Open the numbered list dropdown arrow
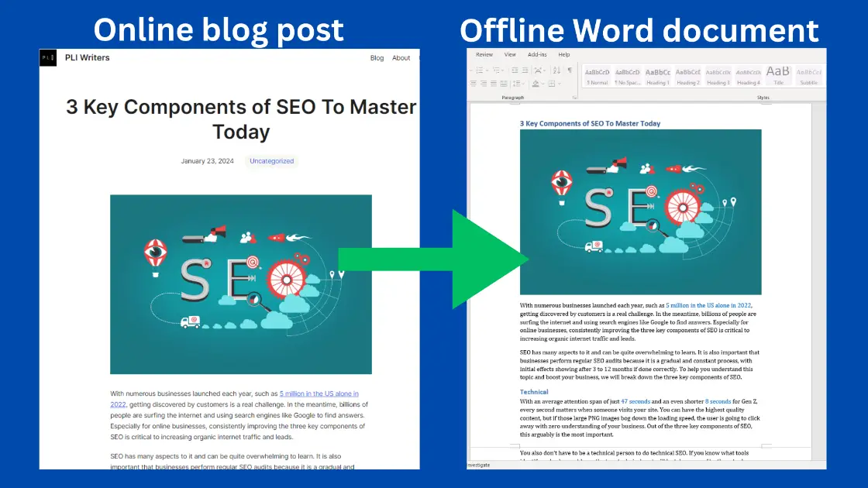Viewport: 868px width, 488px height. click(487, 70)
